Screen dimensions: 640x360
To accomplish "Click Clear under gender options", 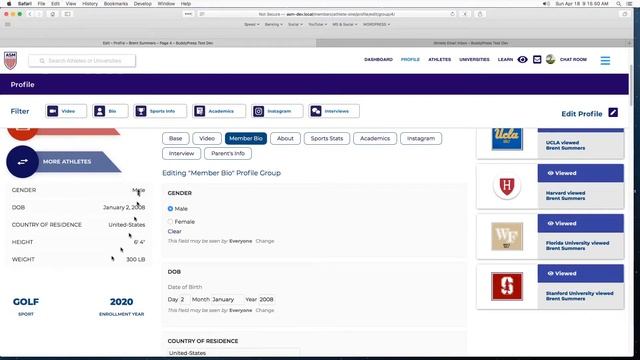I will click(x=174, y=231).
